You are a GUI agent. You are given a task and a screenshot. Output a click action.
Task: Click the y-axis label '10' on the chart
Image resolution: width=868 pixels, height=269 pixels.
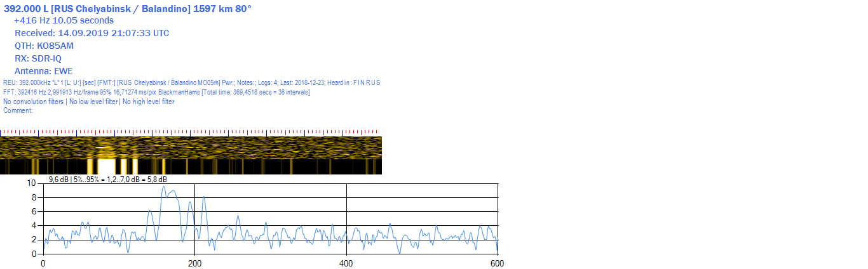(32, 183)
